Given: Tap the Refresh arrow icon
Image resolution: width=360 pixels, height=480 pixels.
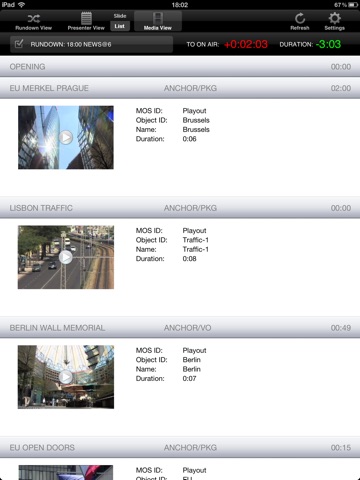Looking at the screenshot, I should coord(300,18).
